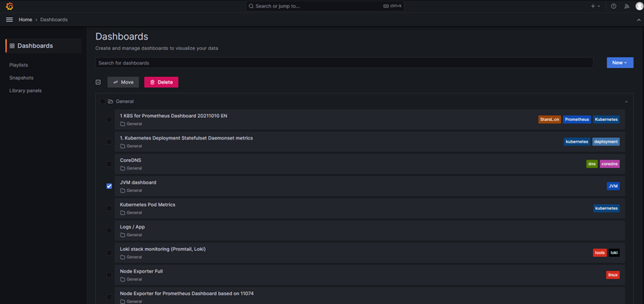
Task: Open Playlists in the sidebar
Action: [19, 65]
